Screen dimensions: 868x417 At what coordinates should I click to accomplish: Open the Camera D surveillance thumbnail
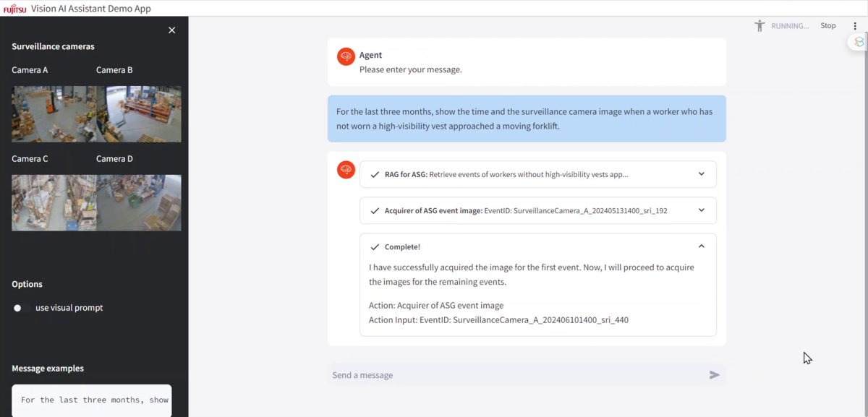pyautogui.click(x=139, y=203)
